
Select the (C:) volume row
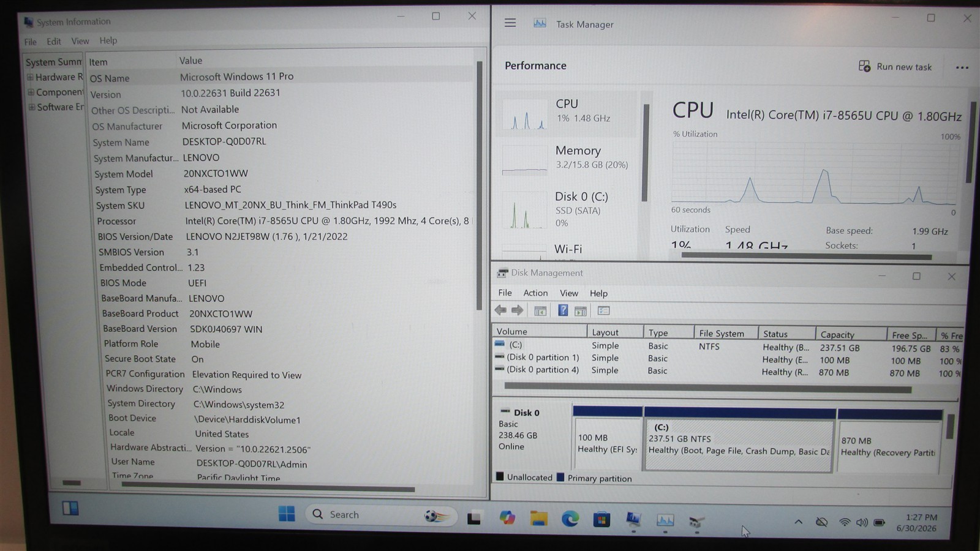click(x=728, y=347)
